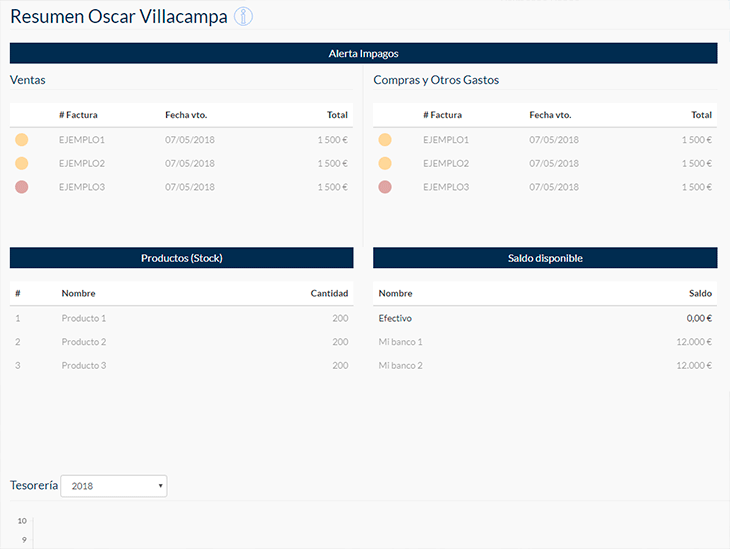Select EJEMPLO2 invoice in Ventas table
Viewport: 730px width, 549px height.
[82, 163]
